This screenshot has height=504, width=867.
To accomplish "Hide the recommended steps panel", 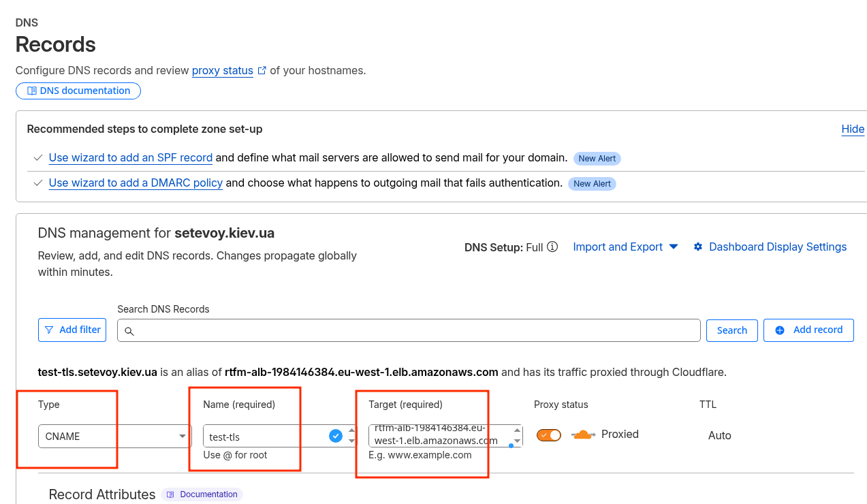I will point(853,129).
